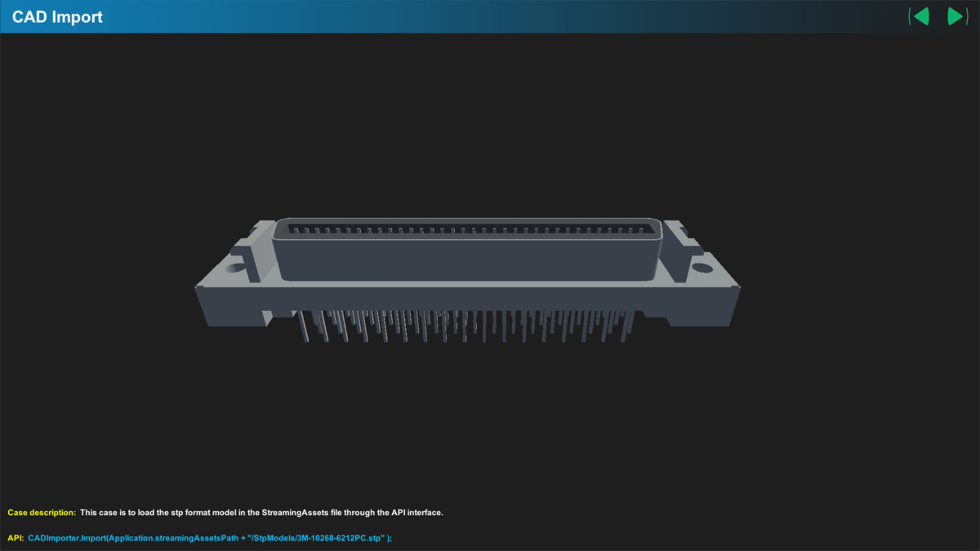Click the CADImporter.Import API code line
This screenshot has width=980, height=551.
(210, 538)
